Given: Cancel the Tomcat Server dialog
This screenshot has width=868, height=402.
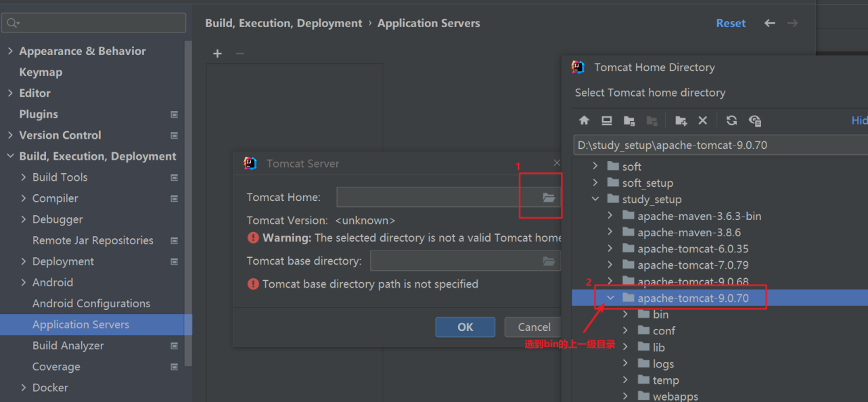Looking at the screenshot, I should coord(534,327).
